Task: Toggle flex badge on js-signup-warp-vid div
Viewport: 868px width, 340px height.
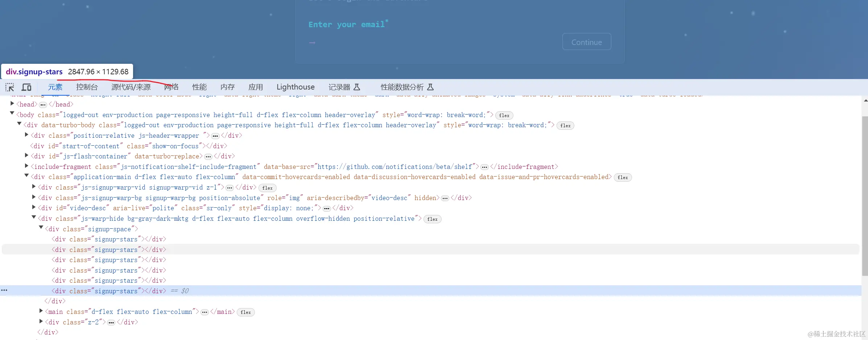Action: (x=267, y=188)
